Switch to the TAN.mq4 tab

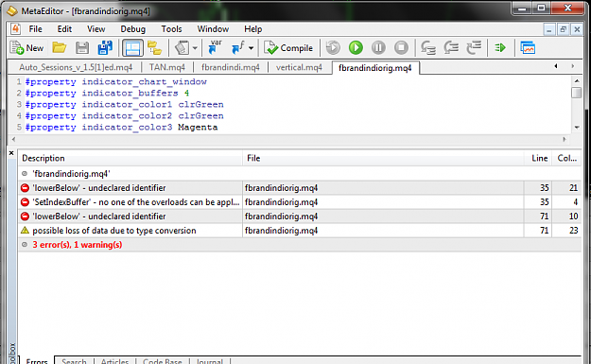(167, 67)
